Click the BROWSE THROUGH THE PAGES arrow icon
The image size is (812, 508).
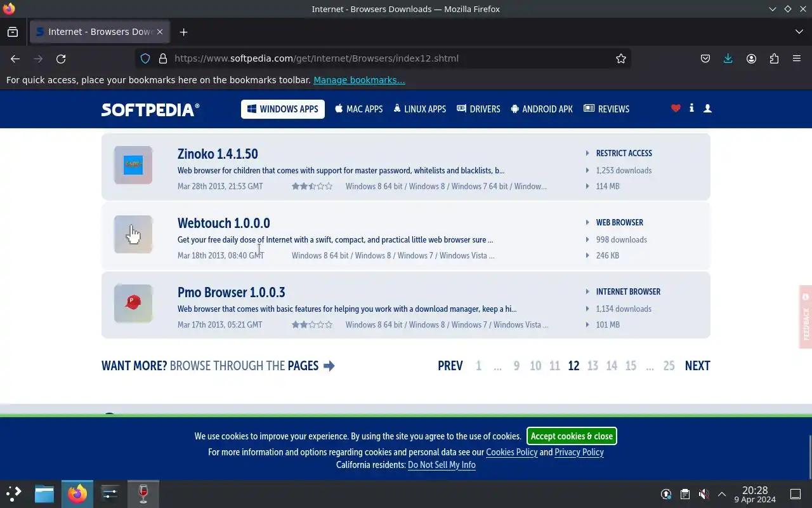tap(329, 366)
